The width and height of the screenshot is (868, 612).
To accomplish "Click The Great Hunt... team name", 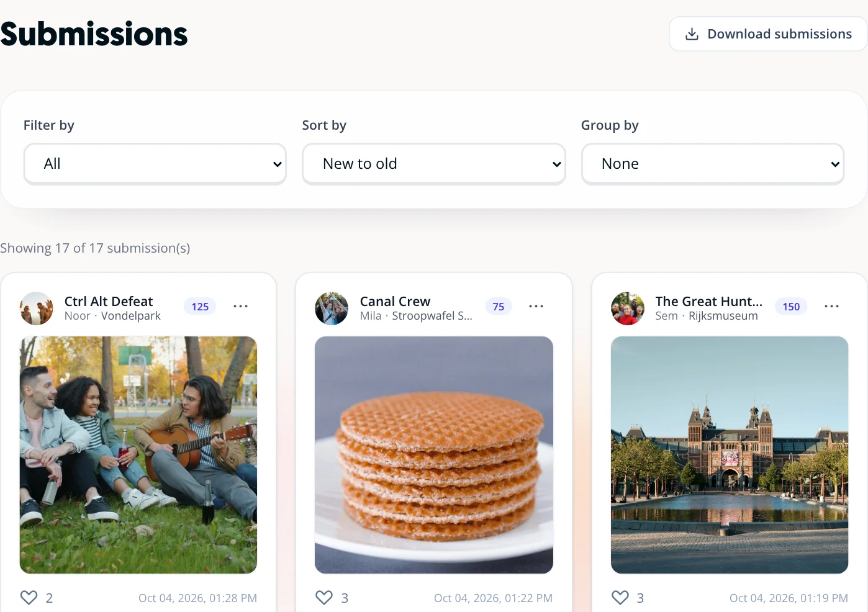I will [x=709, y=302].
